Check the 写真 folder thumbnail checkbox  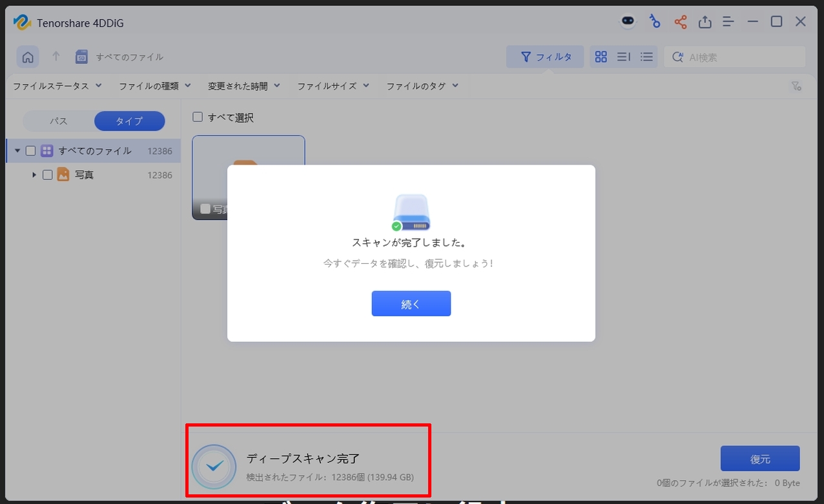tap(205, 209)
